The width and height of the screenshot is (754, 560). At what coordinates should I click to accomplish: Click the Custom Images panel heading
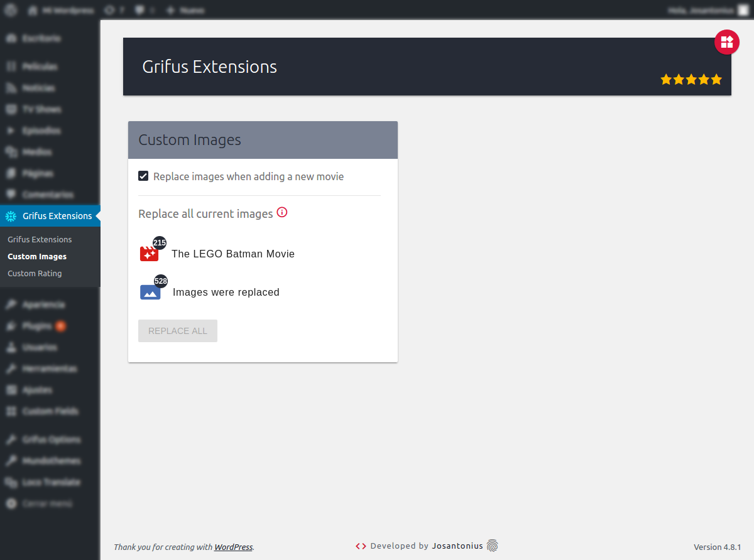(190, 140)
